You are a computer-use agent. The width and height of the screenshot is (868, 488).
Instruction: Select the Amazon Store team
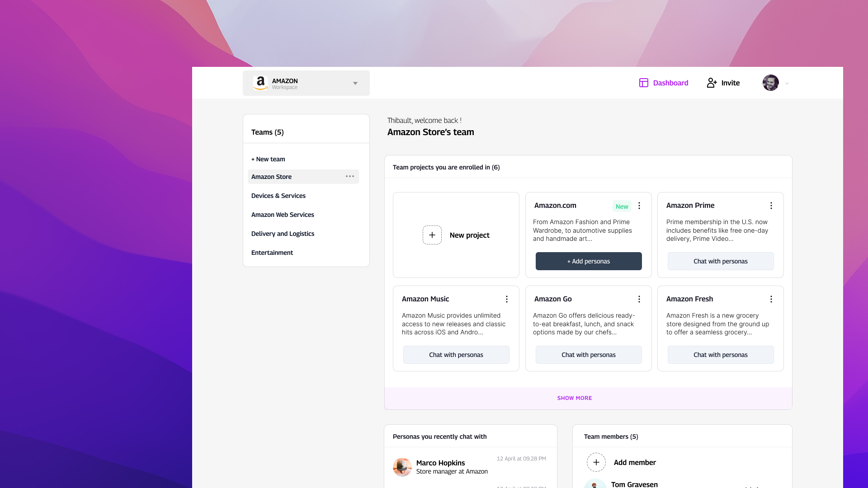coord(303,177)
